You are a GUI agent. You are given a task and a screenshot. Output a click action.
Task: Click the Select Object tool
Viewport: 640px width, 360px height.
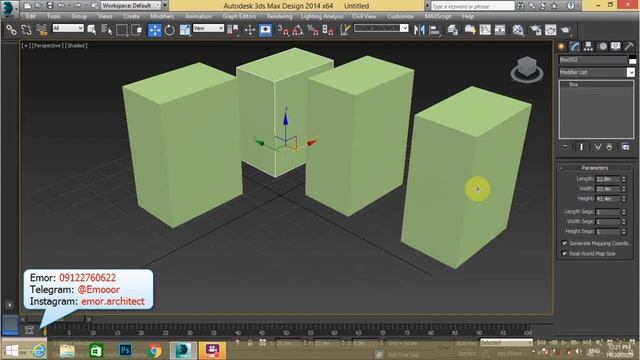coord(91,30)
